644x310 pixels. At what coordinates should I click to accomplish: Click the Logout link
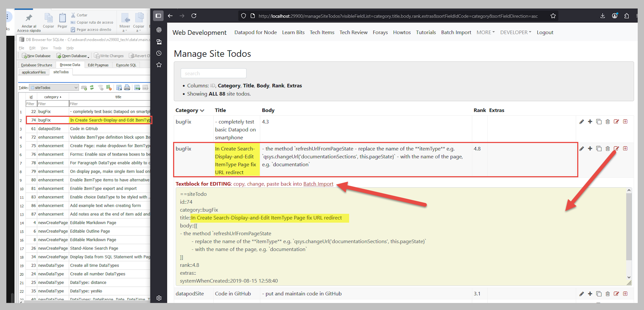545,32
